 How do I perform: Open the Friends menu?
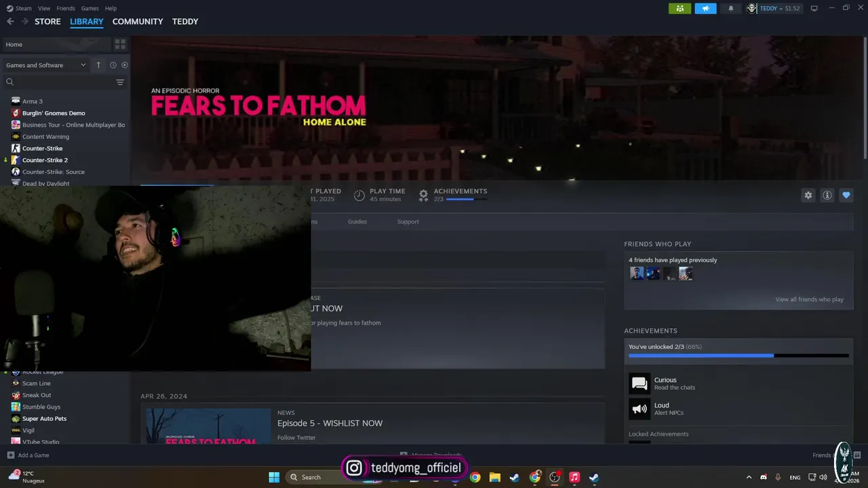click(66, 8)
